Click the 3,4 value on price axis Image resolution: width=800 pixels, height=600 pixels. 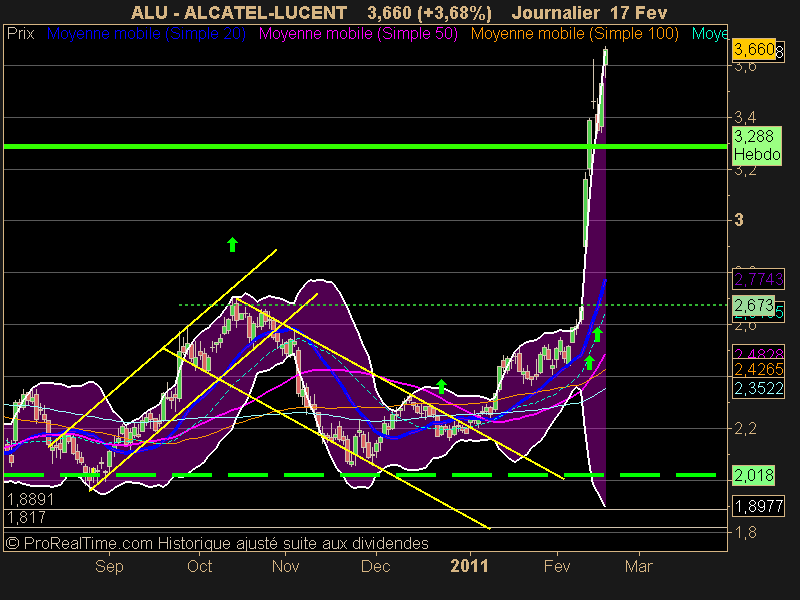click(745, 117)
